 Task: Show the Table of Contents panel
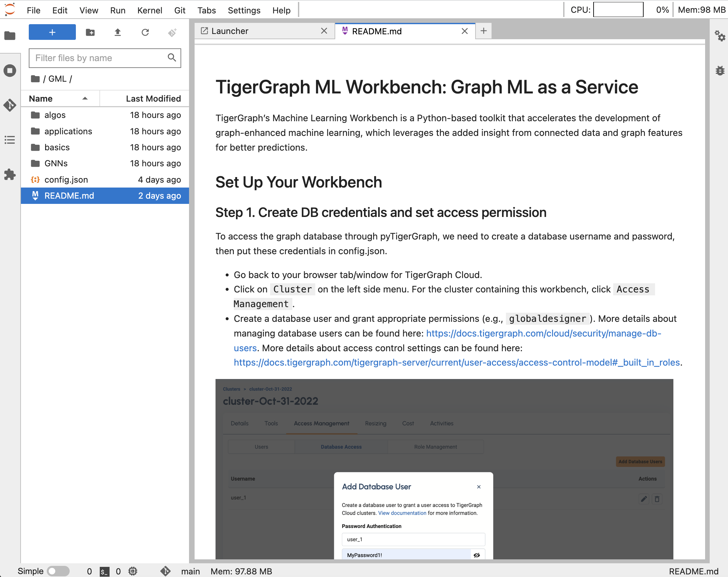click(x=10, y=140)
